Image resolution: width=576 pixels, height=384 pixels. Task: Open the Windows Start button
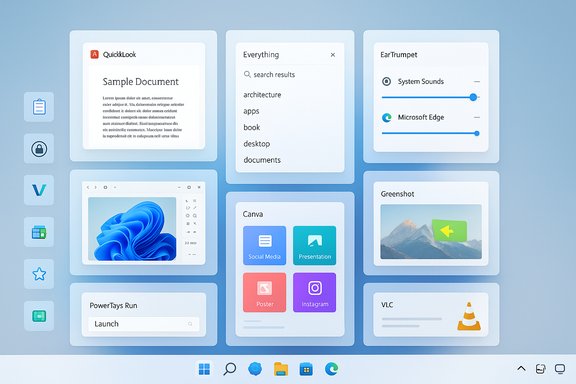(x=204, y=369)
